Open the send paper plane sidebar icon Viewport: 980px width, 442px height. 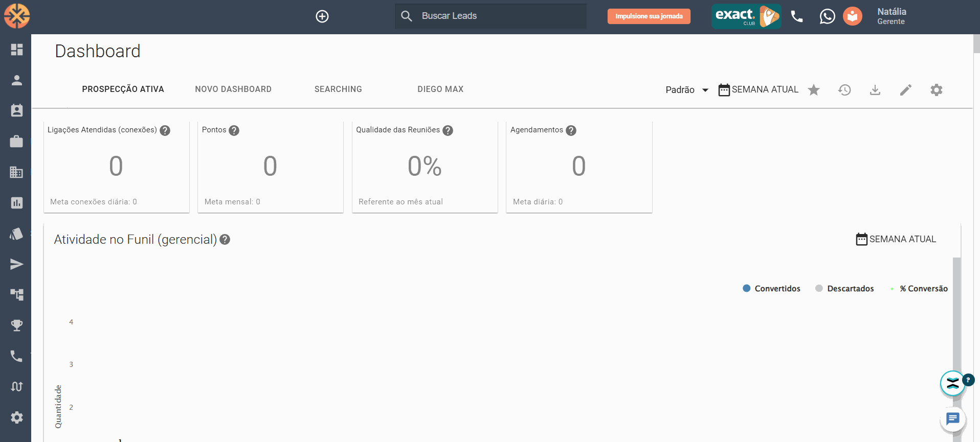pos(16,264)
